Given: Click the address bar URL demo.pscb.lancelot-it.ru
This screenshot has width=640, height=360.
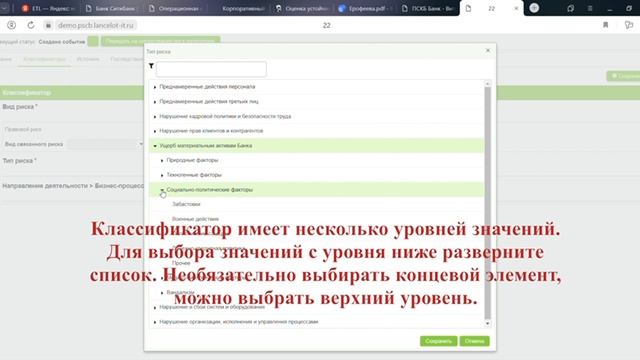Looking at the screenshot, I should click(x=96, y=25).
